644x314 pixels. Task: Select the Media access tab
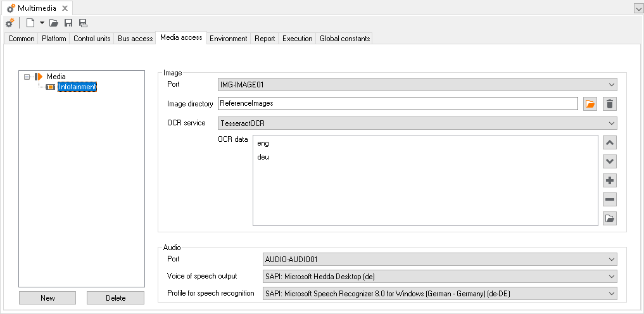coord(181,37)
